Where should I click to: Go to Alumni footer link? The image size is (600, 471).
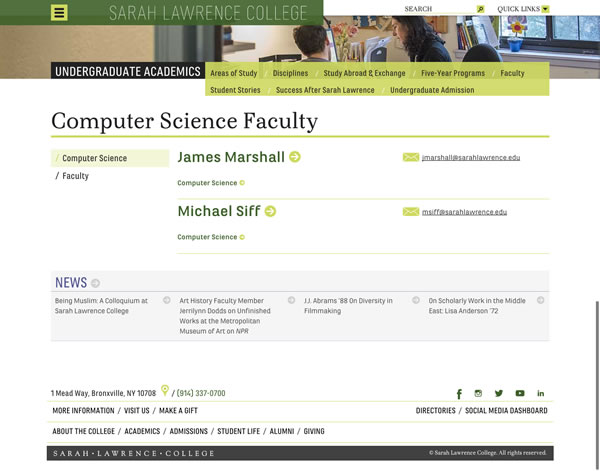pyautogui.click(x=282, y=431)
